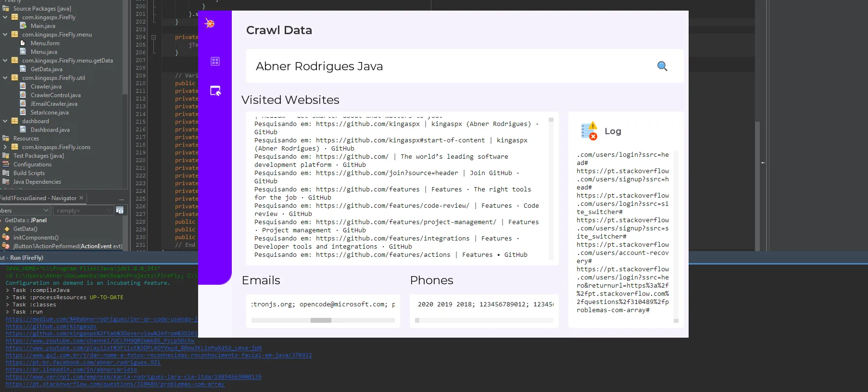
Task: Open the Navigator members dropdown
Action: pyautogui.click(x=25, y=210)
